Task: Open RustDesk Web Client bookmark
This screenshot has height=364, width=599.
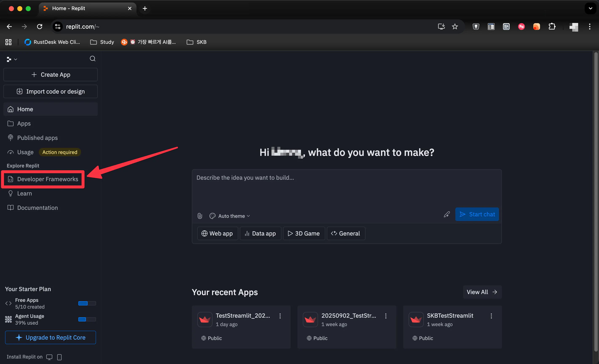Action: click(x=52, y=42)
